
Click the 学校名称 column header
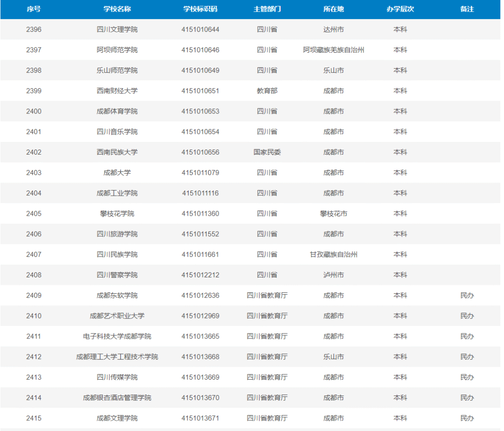pyautogui.click(x=117, y=9)
